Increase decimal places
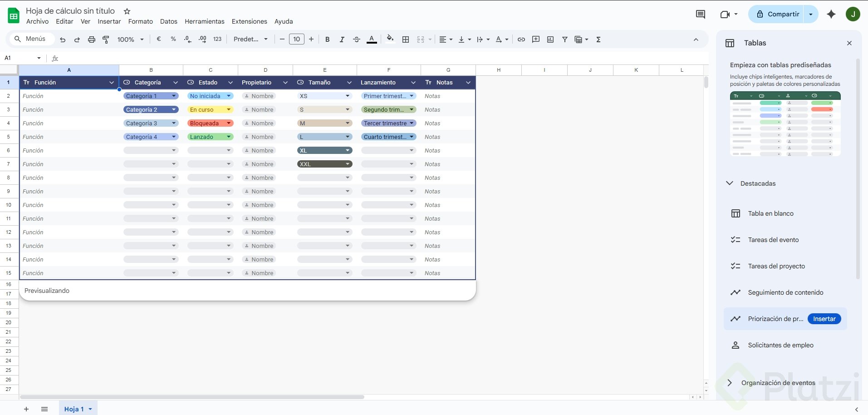 [x=202, y=40]
